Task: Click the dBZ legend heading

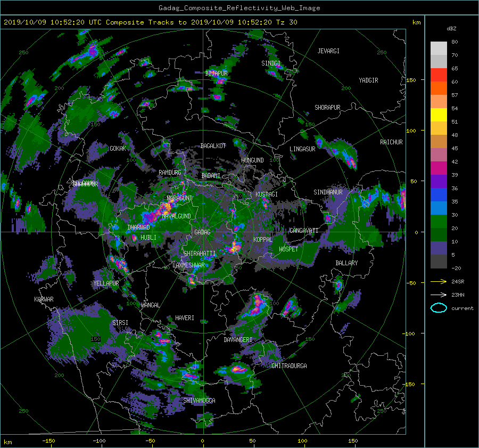Action: pyautogui.click(x=451, y=28)
